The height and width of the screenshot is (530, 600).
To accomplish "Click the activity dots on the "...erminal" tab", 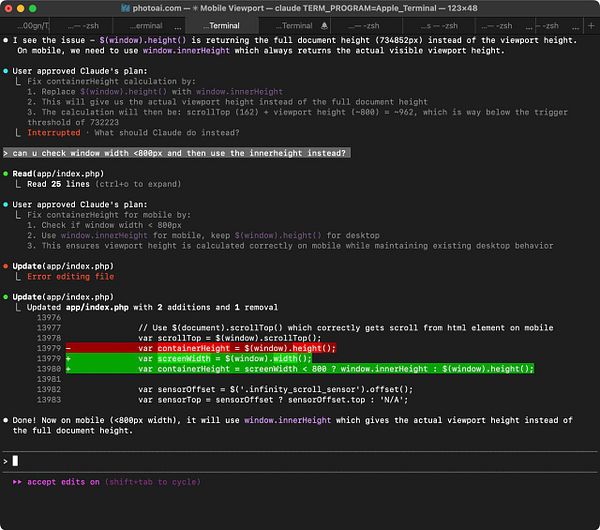I will 178,27.
